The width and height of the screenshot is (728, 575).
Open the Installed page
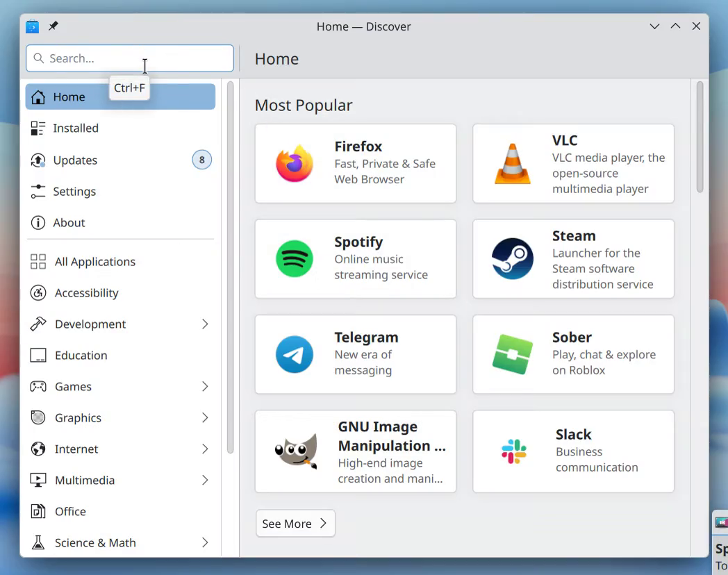click(x=120, y=128)
